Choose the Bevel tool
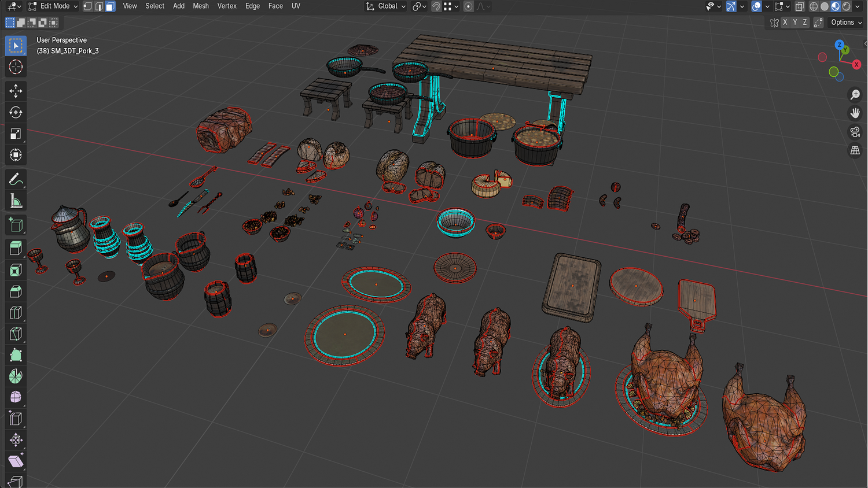Viewport: 868px width, 488px height. pos(16,291)
